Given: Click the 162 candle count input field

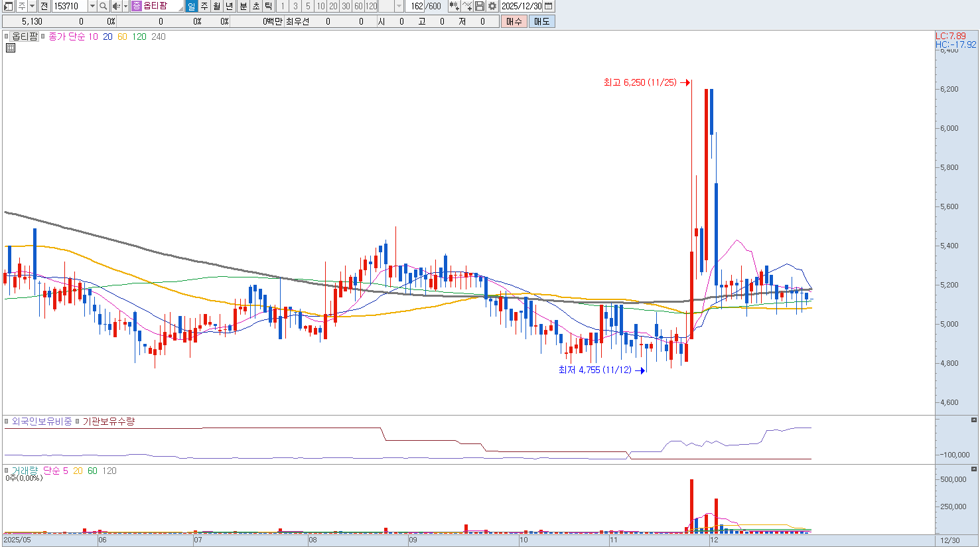Looking at the screenshot, I should [x=416, y=6].
